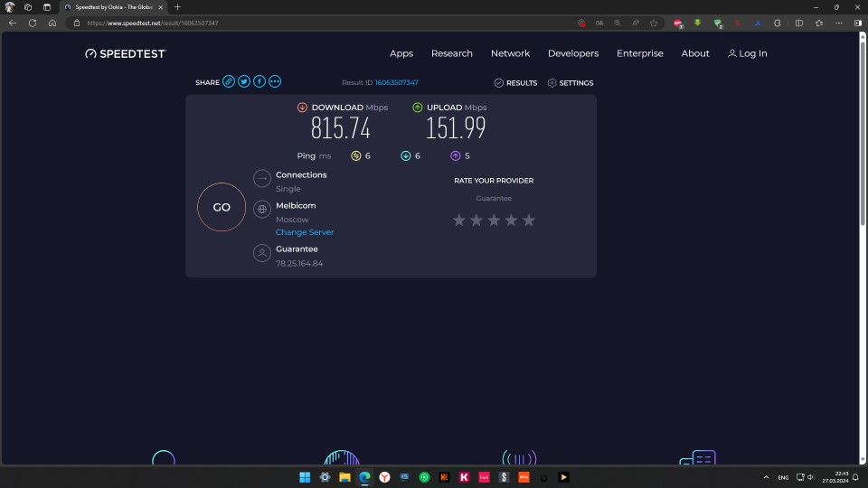Open the favorites list
This screenshot has height=488, width=868.
(819, 23)
